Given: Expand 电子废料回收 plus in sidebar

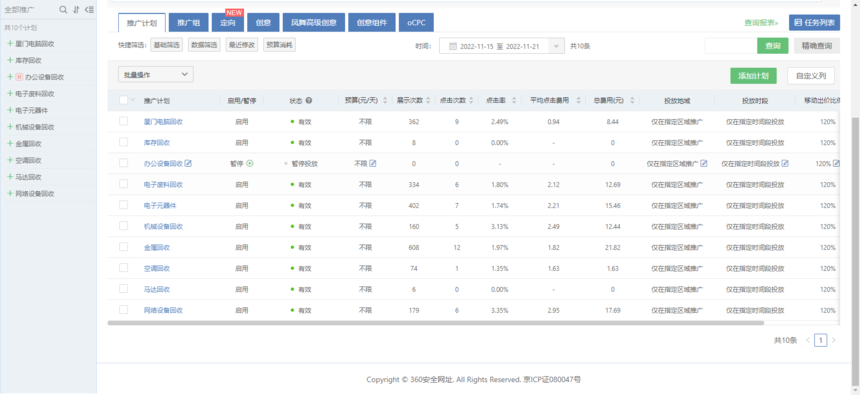Looking at the screenshot, I should 10,94.
